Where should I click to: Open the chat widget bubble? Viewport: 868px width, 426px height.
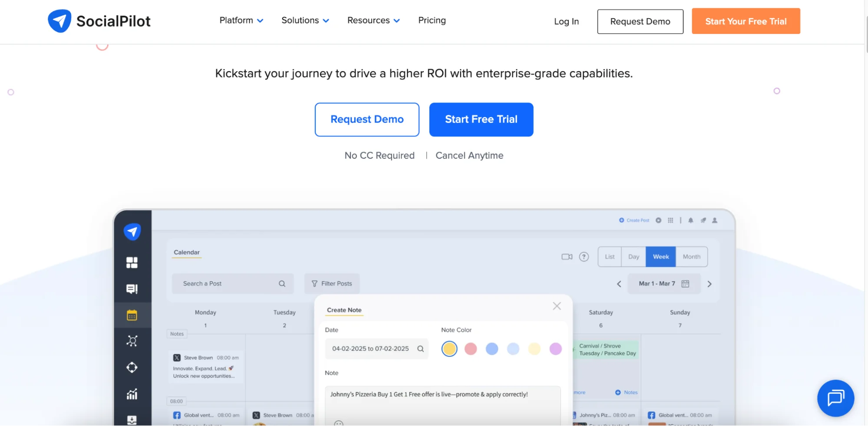click(x=835, y=398)
